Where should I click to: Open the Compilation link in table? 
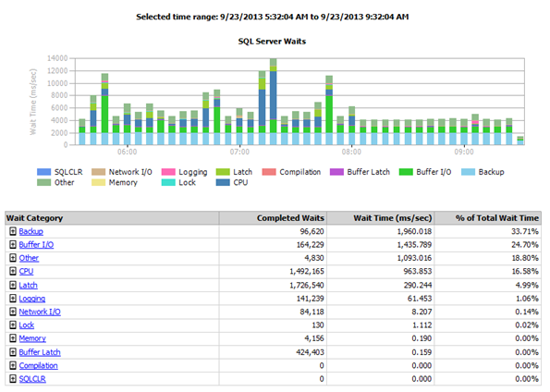38,366
